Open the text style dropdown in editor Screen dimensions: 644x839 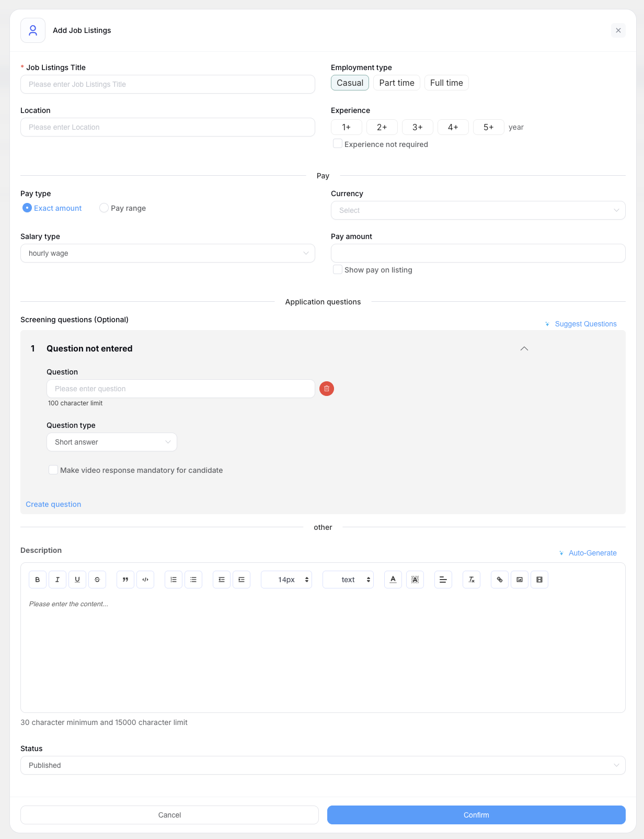348,580
